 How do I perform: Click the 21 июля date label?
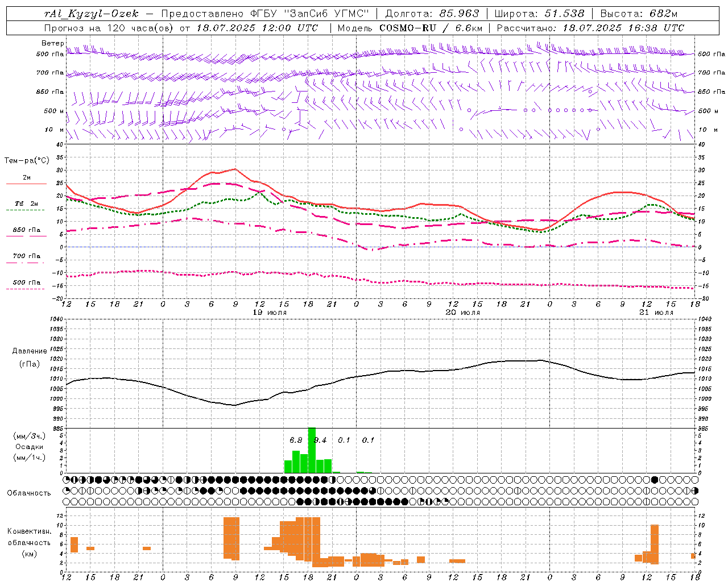656,313
